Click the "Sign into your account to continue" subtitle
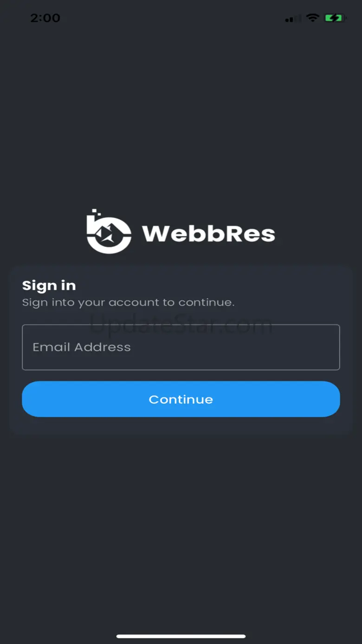 [129, 303]
